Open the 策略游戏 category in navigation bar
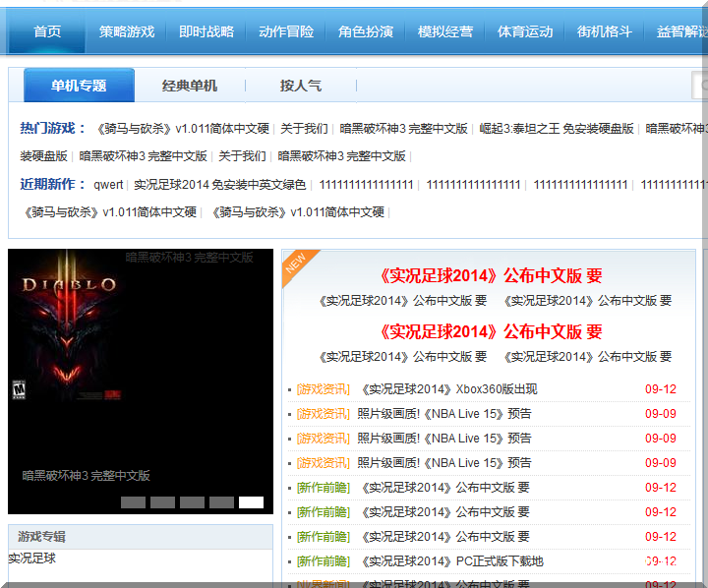Viewport: 708px width, 588px height. tap(127, 31)
